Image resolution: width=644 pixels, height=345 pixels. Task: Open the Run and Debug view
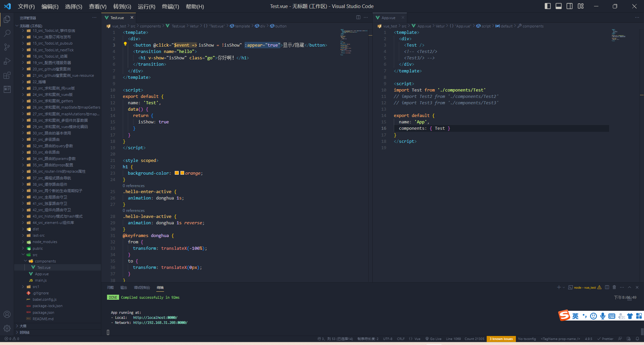point(7,61)
